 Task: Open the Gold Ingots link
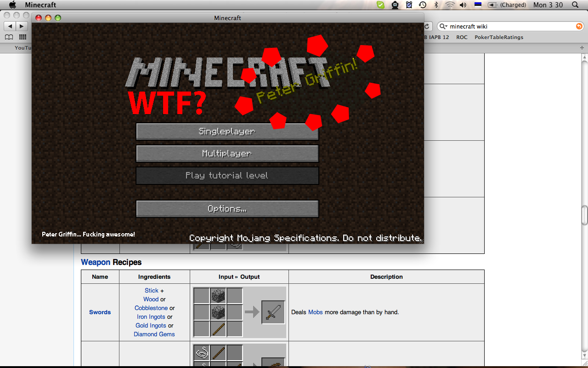[x=151, y=326]
